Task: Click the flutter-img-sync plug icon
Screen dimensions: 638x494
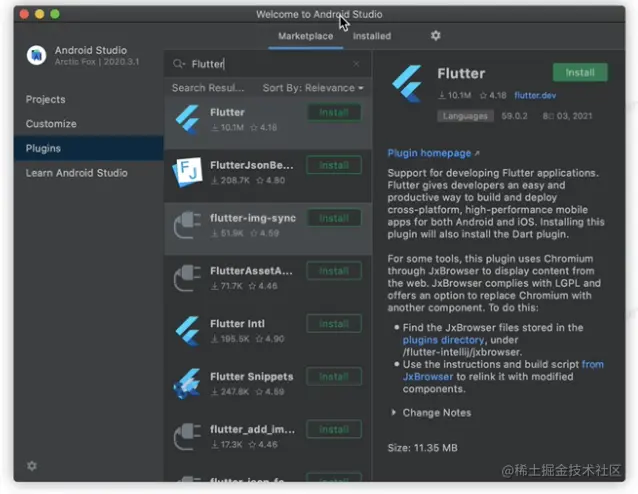Action: [x=187, y=225]
